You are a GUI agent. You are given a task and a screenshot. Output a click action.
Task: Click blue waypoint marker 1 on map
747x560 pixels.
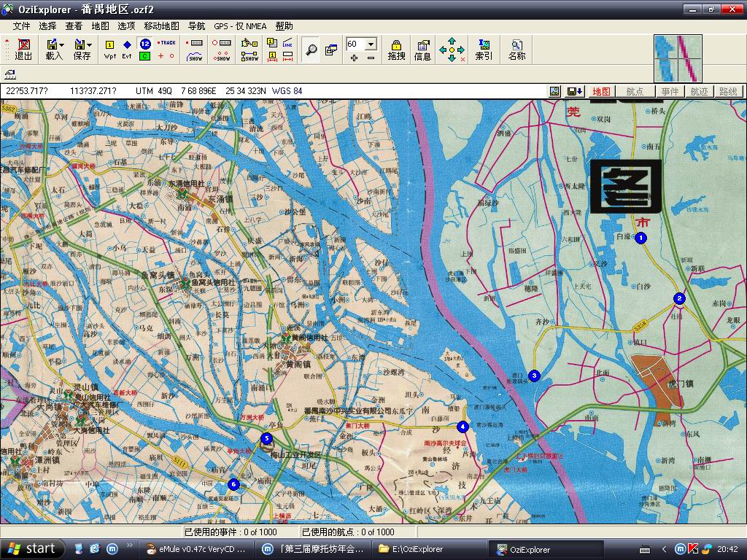pos(640,238)
